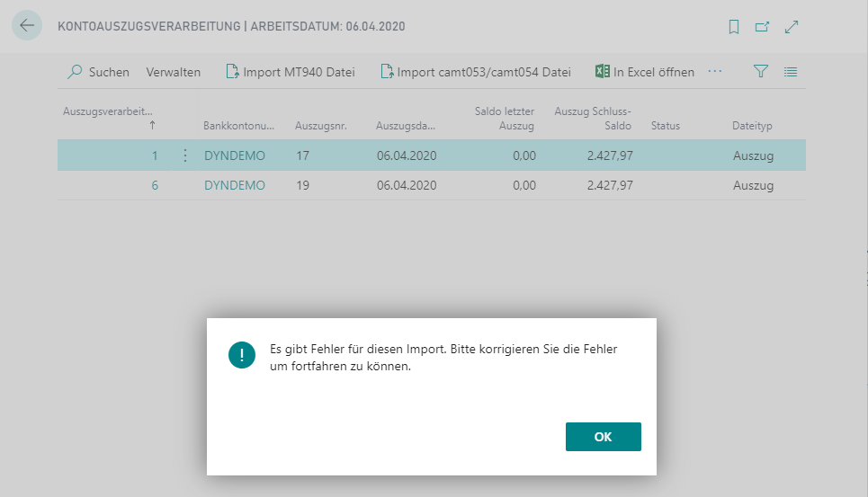
Task: Click Auszug Dateityp in row 19
Action: tap(754, 185)
